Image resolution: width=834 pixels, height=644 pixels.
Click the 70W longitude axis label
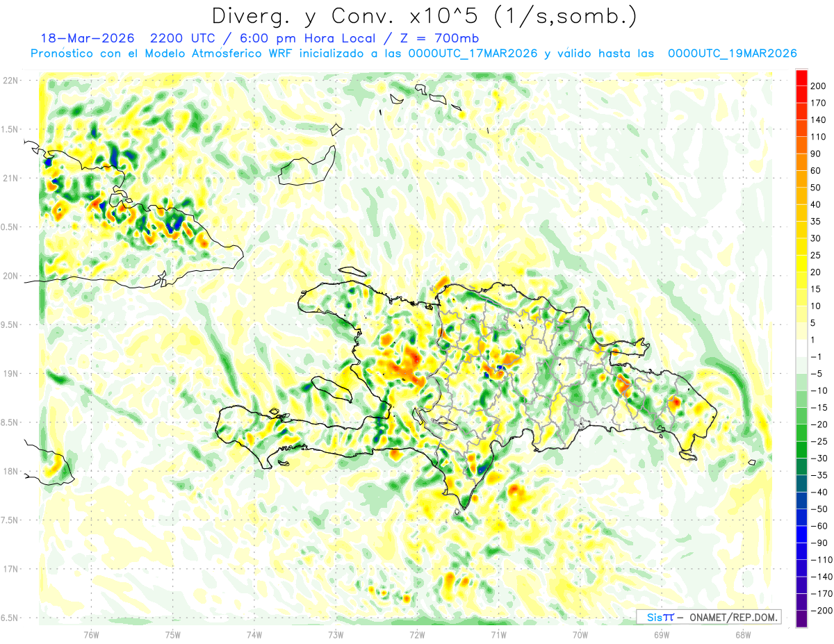[580, 634]
